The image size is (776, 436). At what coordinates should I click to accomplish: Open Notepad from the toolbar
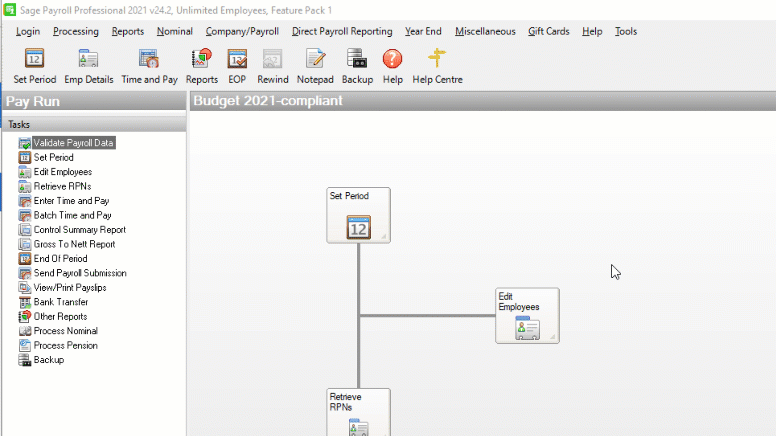click(x=315, y=60)
